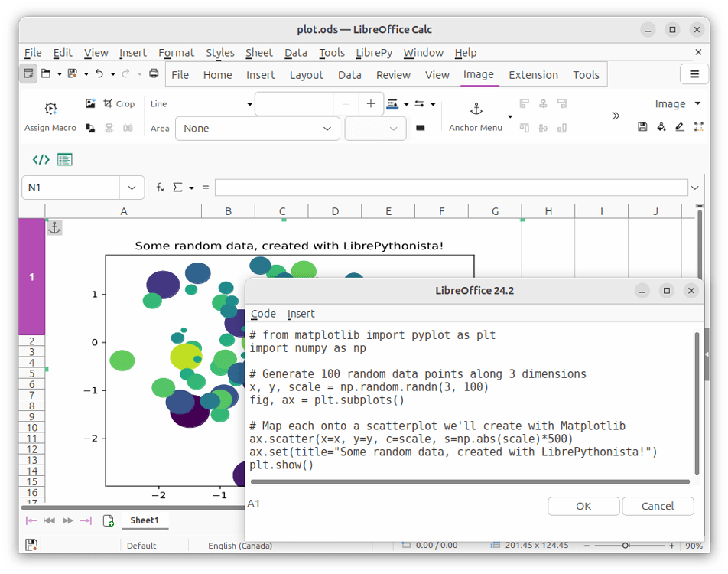Click the jump-to-first-sheet navigation icon
This screenshot has width=728, height=574.
[31, 520]
